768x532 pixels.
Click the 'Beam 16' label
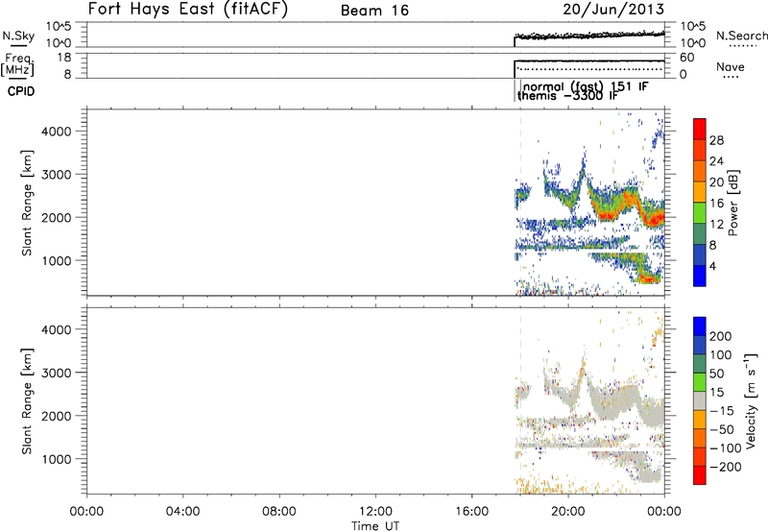point(374,11)
